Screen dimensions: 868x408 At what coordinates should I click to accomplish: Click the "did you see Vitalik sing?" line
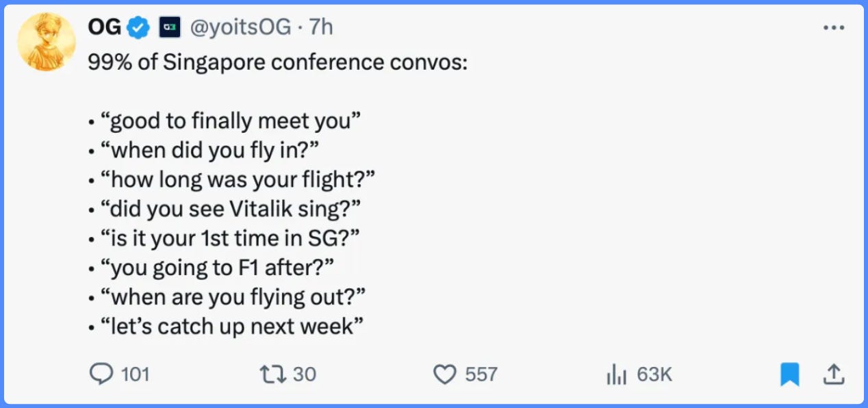pos(231,209)
